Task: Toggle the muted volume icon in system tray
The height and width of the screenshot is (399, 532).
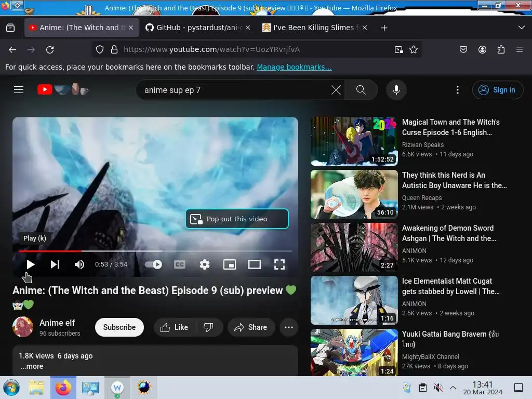Action: (438, 388)
